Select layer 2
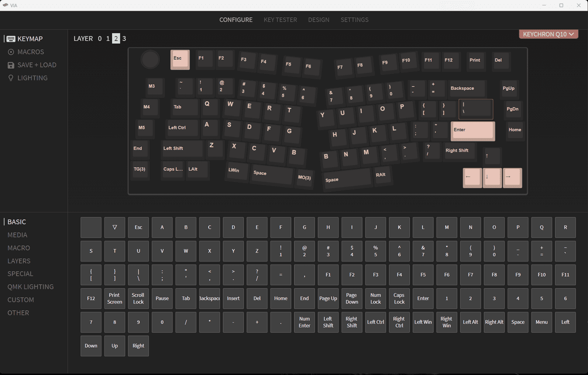 coord(116,39)
